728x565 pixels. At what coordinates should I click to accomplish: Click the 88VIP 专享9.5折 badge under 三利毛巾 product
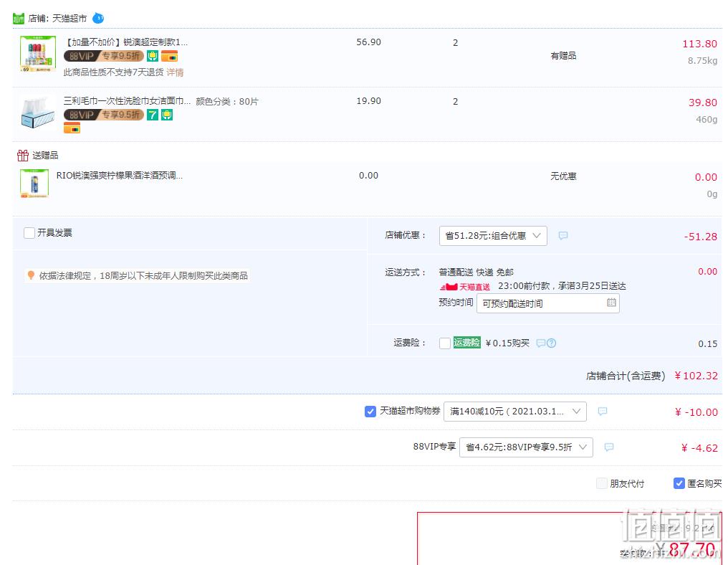(x=103, y=115)
